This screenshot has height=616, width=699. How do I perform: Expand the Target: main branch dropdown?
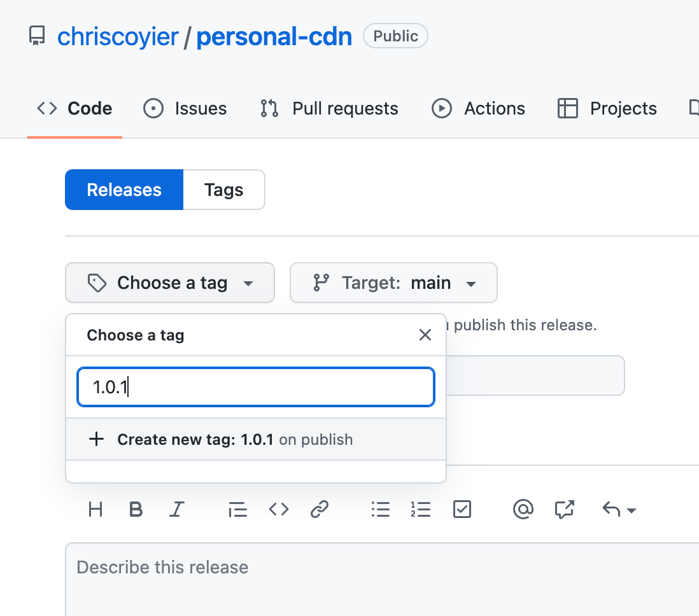pyautogui.click(x=393, y=283)
